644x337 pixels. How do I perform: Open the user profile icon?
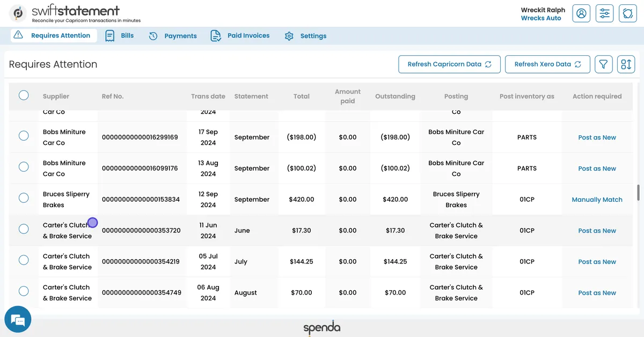point(581,13)
